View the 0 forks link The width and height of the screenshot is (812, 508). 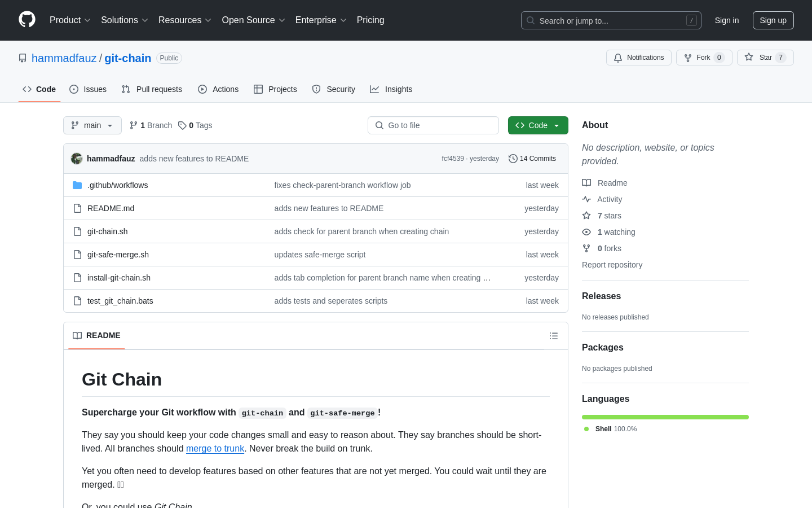pos(602,248)
